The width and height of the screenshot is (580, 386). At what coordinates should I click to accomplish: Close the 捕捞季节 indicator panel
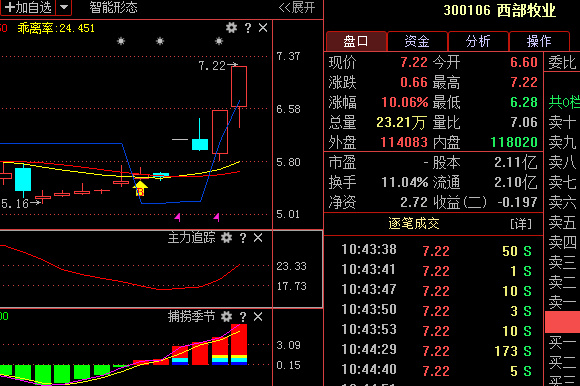(x=258, y=316)
